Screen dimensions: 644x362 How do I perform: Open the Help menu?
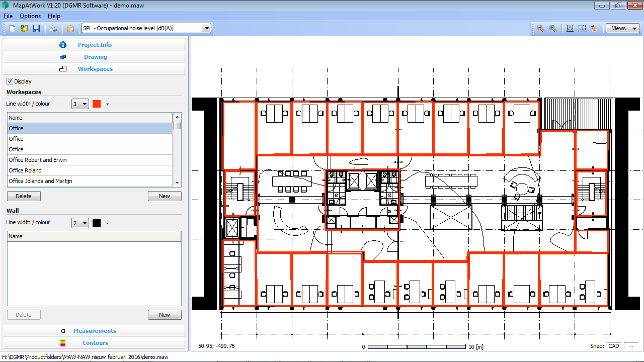click(x=54, y=16)
